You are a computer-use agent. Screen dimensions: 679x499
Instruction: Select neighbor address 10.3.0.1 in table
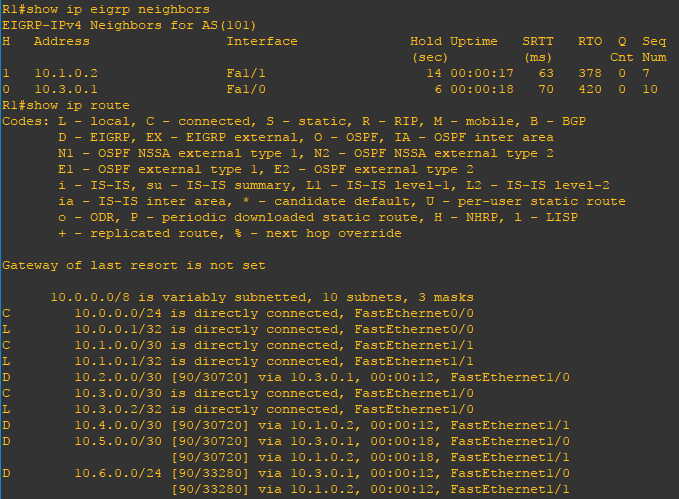coord(66,89)
